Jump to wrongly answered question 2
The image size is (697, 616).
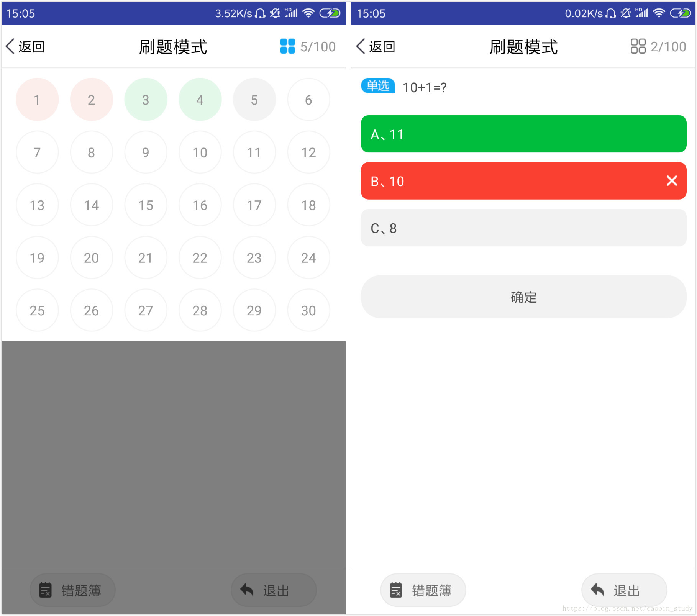click(91, 100)
